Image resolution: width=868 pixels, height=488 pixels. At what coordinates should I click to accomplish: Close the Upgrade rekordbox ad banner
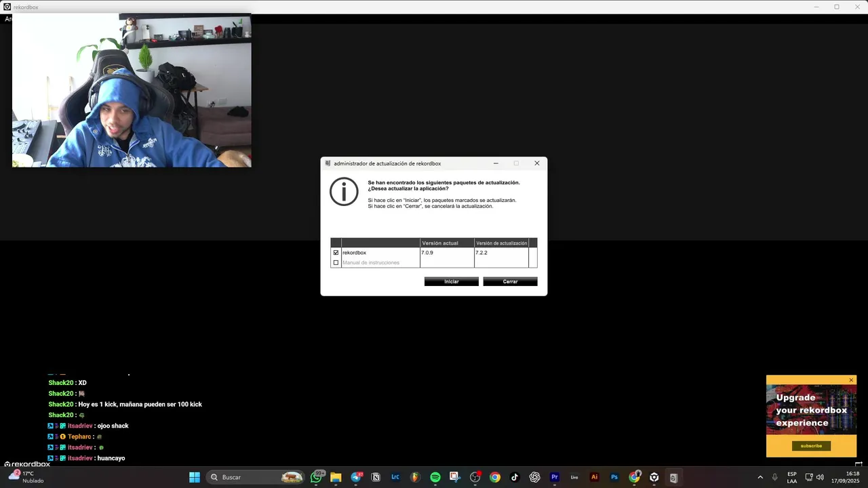(851, 380)
